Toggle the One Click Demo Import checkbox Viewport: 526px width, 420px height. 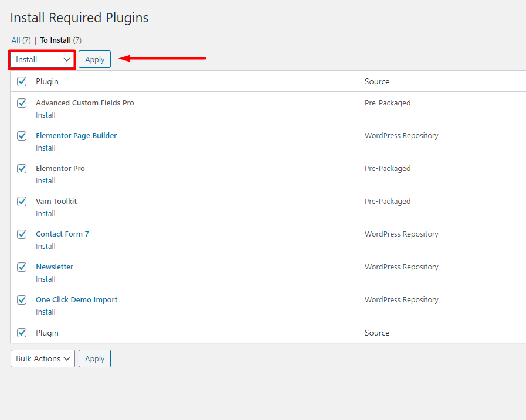pyautogui.click(x=22, y=300)
